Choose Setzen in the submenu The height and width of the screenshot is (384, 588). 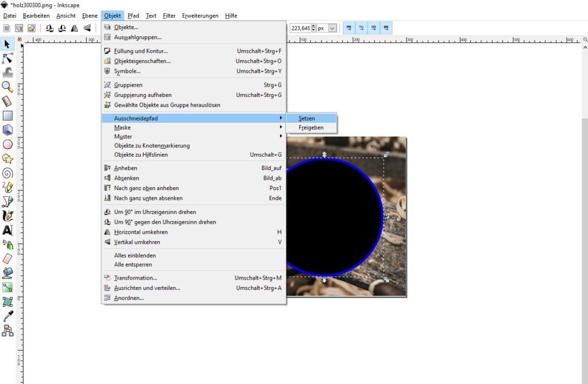coord(311,118)
